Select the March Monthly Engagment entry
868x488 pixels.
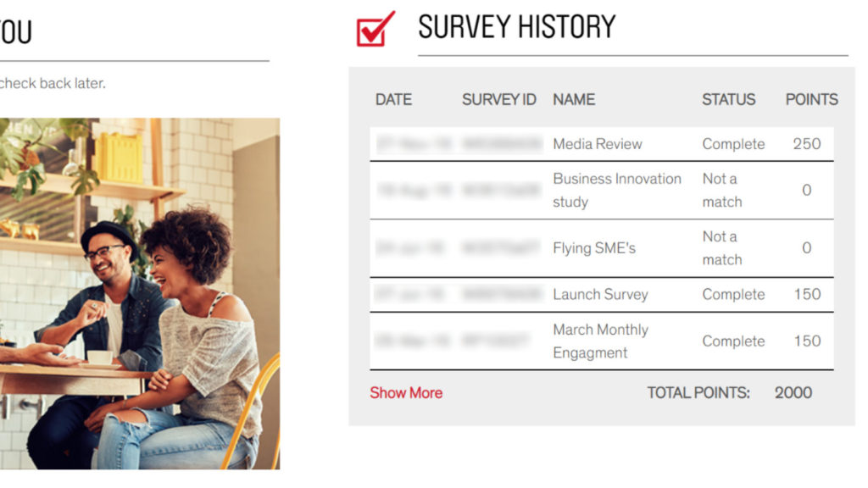tap(602, 341)
